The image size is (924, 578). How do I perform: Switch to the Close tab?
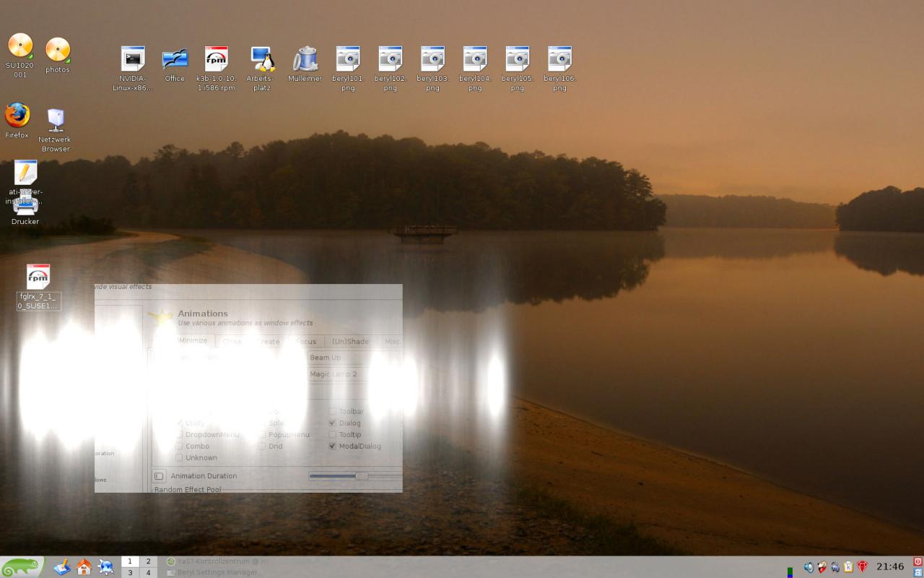232,342
